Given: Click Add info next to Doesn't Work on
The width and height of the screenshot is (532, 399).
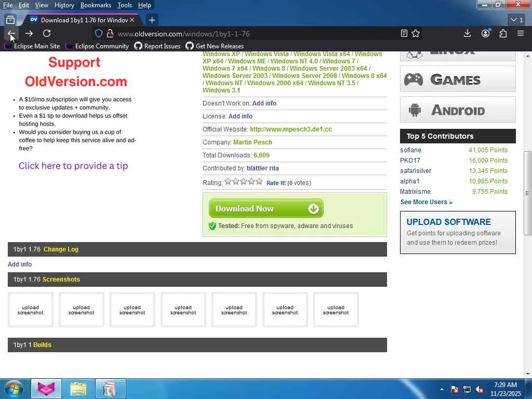Looking at the screenshot, I should pos(264,103).
